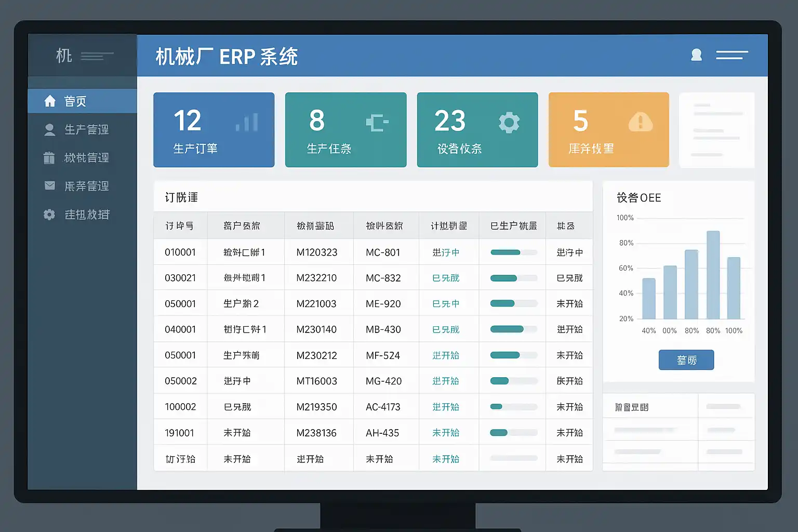This screenshot has height=532, width=798.
Task: Click the teal status link in the M230140 row
Action: pyautogui.click(x=446, y=329)
